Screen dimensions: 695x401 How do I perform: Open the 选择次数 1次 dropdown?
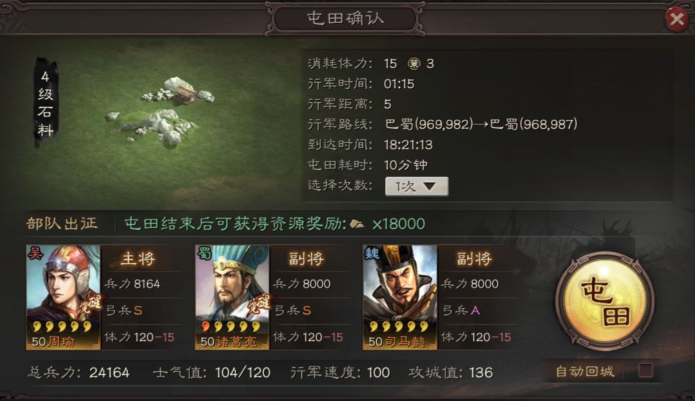pyautogui.click(x=417, y=186)
